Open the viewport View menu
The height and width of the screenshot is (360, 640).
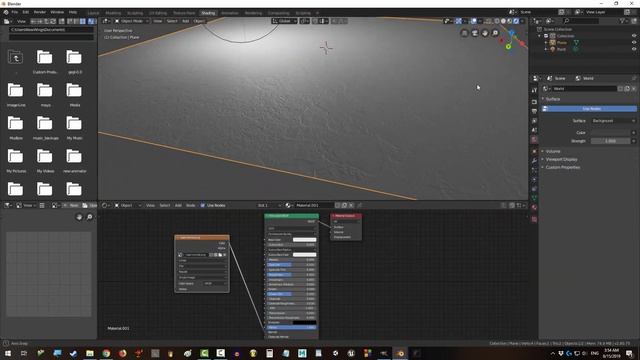(x=158, y=21)
